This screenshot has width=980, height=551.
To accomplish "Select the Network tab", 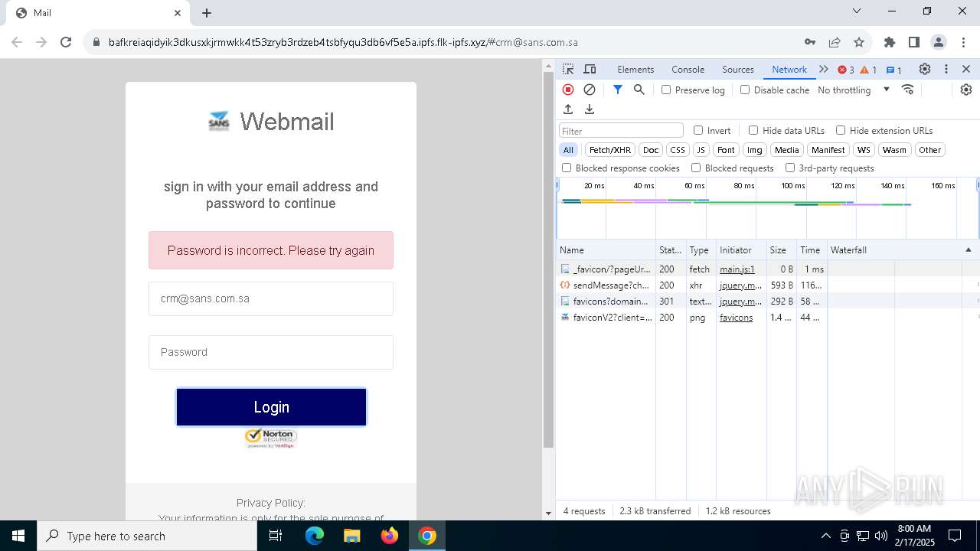I will click(789, 69).
